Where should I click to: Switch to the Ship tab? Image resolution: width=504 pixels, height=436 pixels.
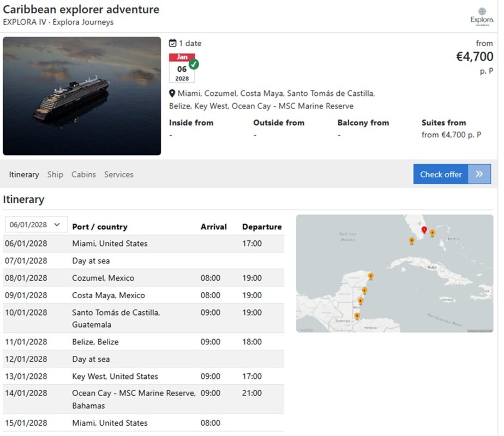[x=55, y=174]
